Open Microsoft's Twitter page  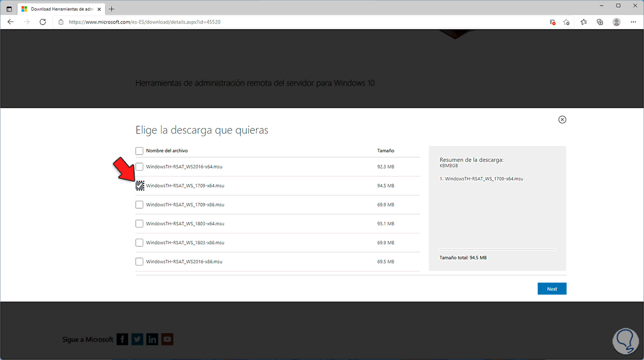coord(137,339)
